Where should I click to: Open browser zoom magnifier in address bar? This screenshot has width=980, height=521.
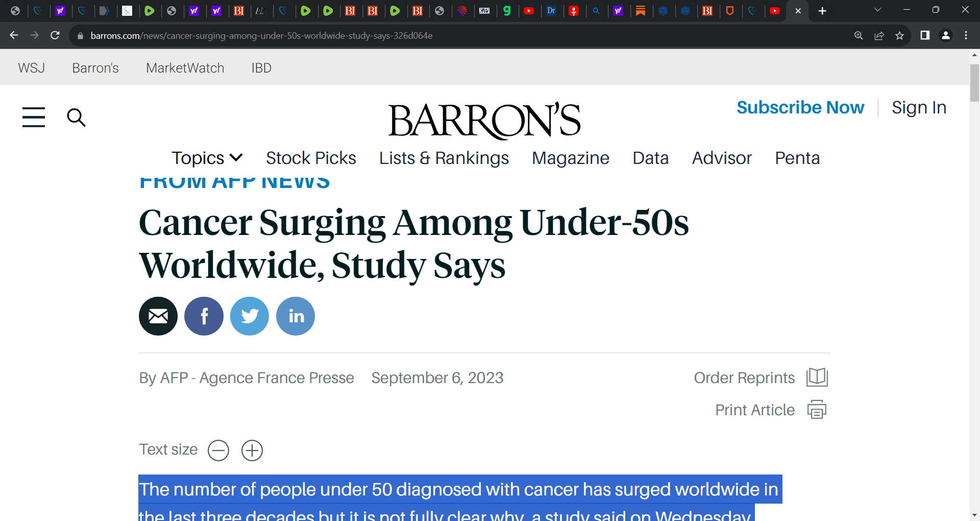pos(859,35)
